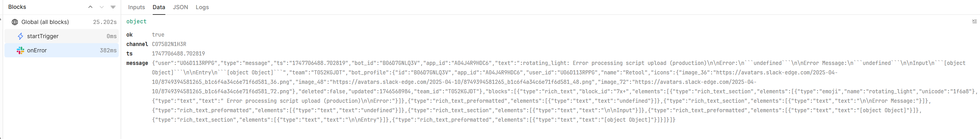980x139 pixels.
Task: Select the Global (all blocks) row label
Action: (45, 22)
